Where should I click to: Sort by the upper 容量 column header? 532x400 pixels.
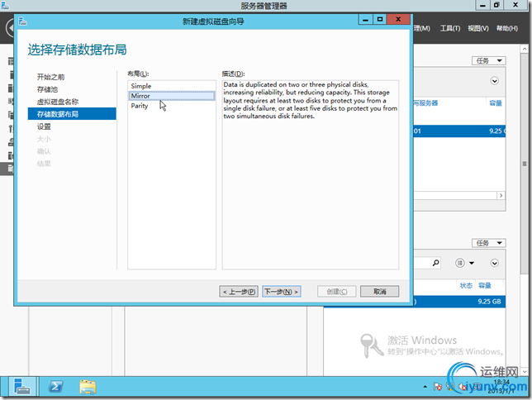tap(496, 102)
